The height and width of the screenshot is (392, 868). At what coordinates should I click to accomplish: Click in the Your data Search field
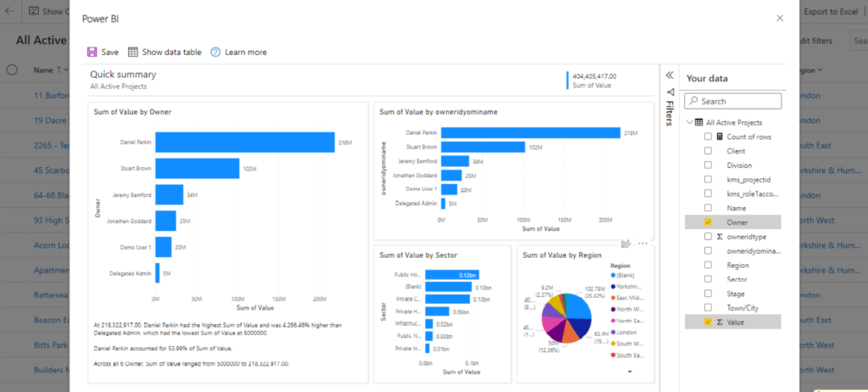(733, 102)
